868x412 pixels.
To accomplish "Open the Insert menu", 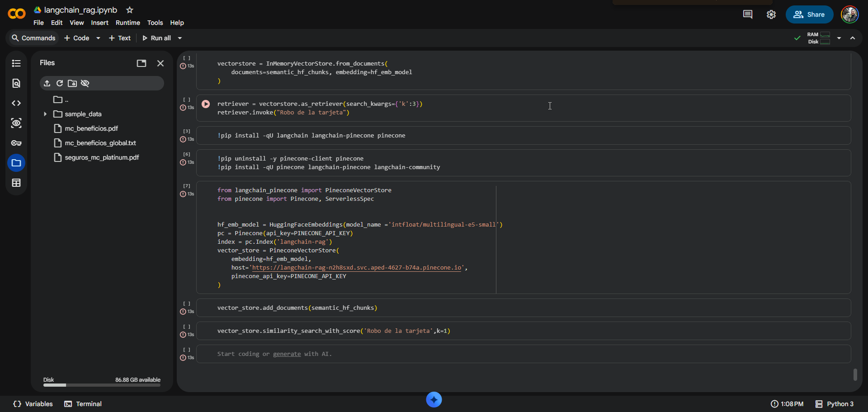I will click(99, 23).
